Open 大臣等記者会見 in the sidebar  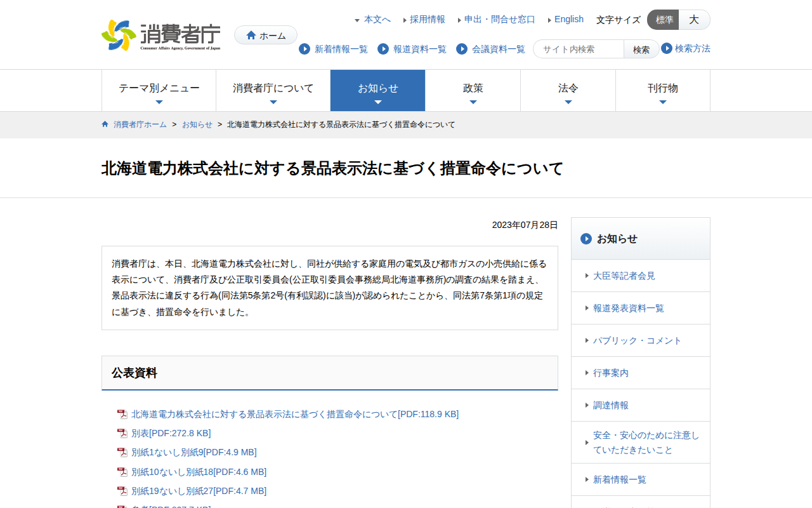coord(624,276)
